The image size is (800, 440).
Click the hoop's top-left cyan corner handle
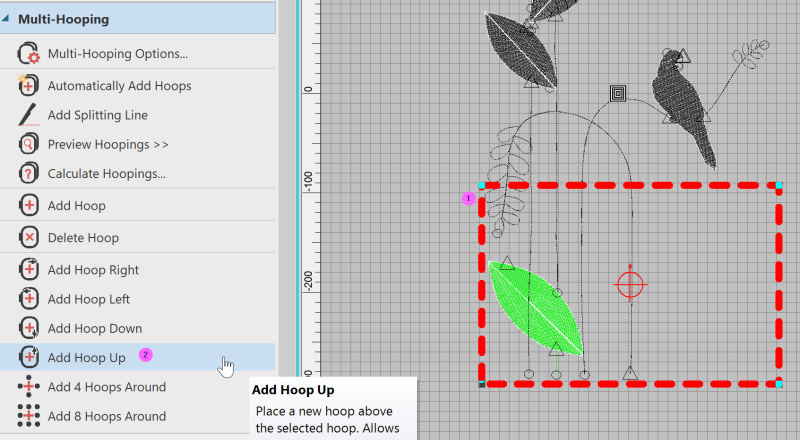(x=482, y=185)
